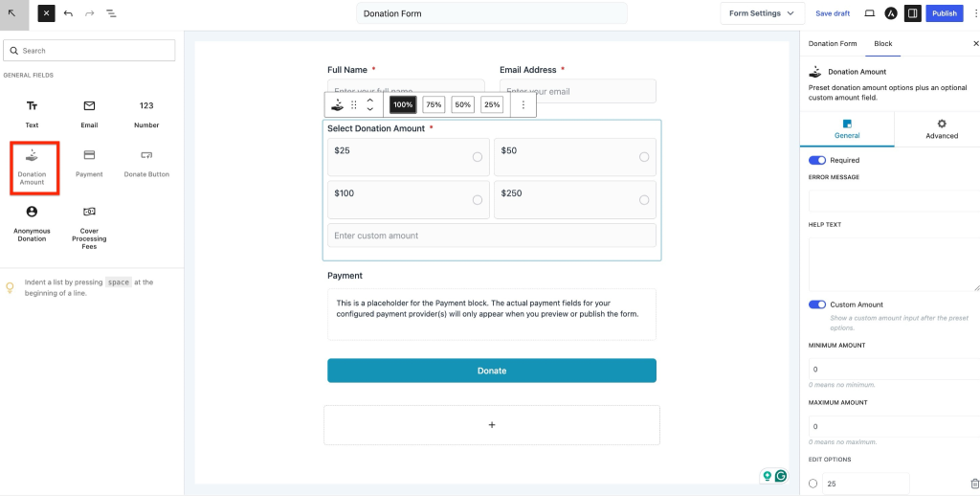This screenshot has width=980, height=496.
Task: Click the Astra logo icon in the header
Action: click(x=891, y=13)
